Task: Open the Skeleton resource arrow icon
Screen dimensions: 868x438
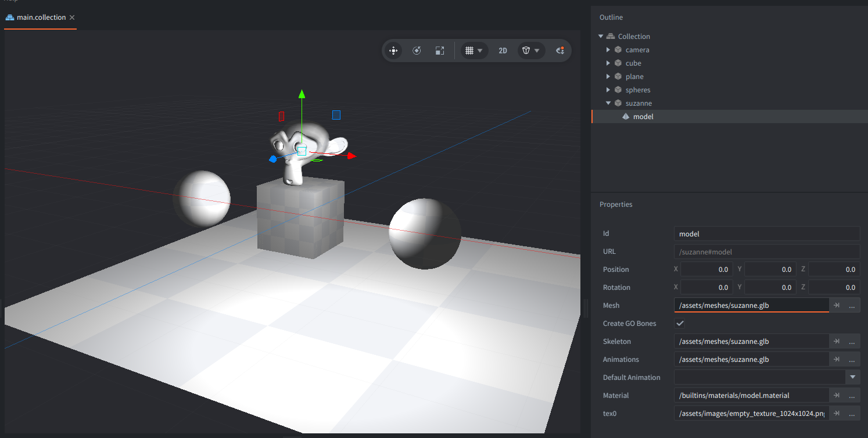Action: coord(837,341)
